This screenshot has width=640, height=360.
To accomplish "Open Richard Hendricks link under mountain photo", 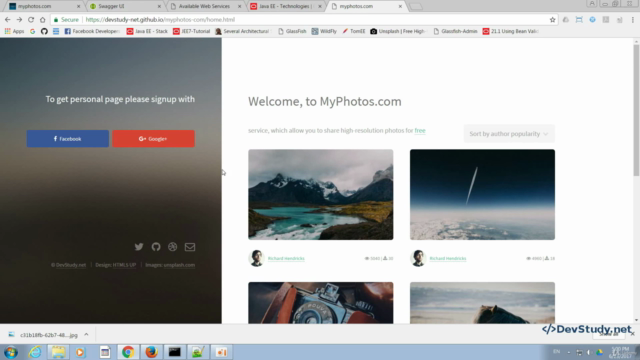I will pyautogui.click(x=286, y=258).
